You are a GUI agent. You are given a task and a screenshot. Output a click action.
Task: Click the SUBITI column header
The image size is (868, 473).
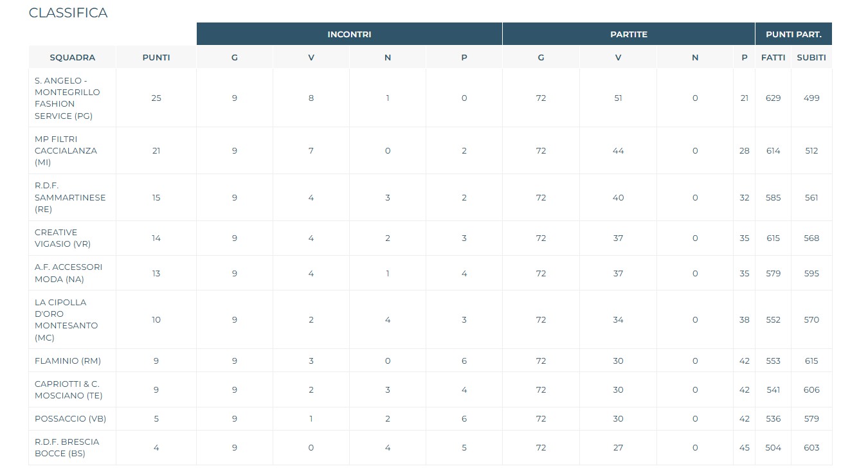pos(811,57)
